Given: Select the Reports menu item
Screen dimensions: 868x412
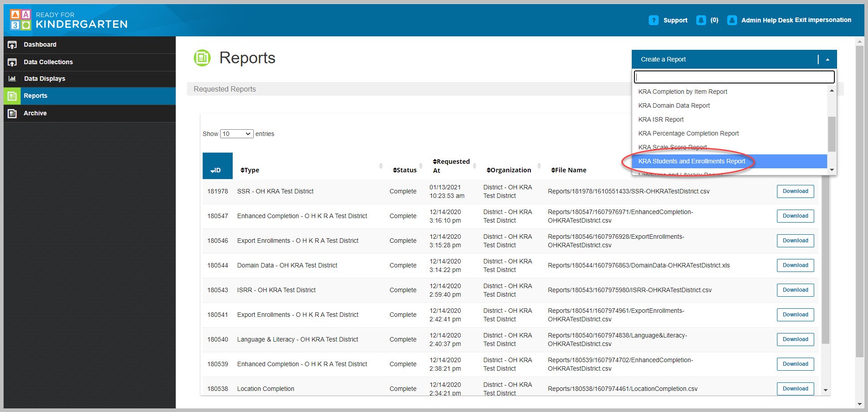Looking at the screenshot, I should 90,96.
